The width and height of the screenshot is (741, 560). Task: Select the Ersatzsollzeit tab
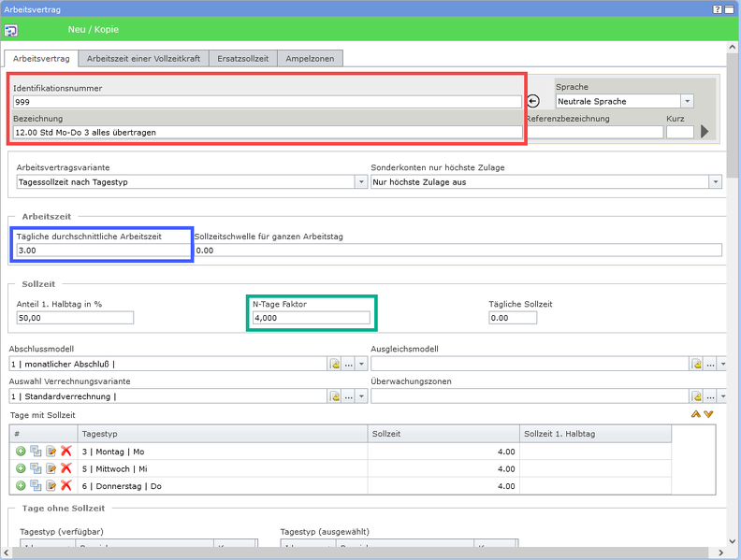(242, 58)
